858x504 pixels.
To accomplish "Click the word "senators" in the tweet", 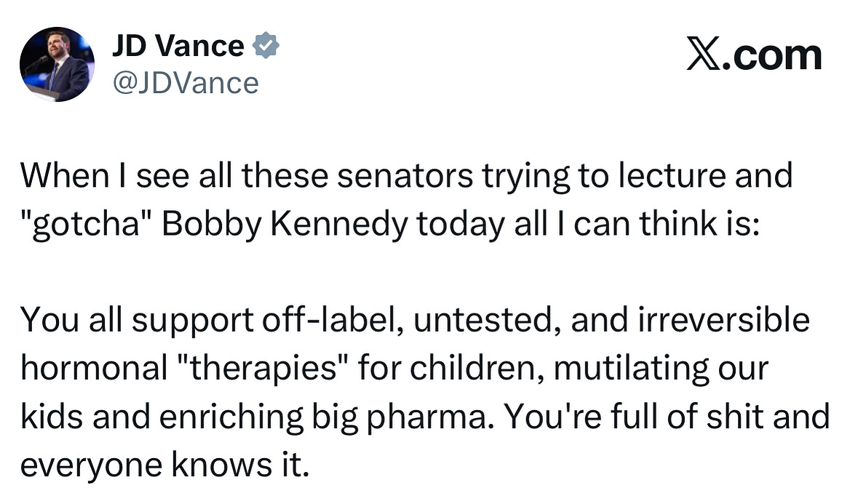I will coord(405,176).
